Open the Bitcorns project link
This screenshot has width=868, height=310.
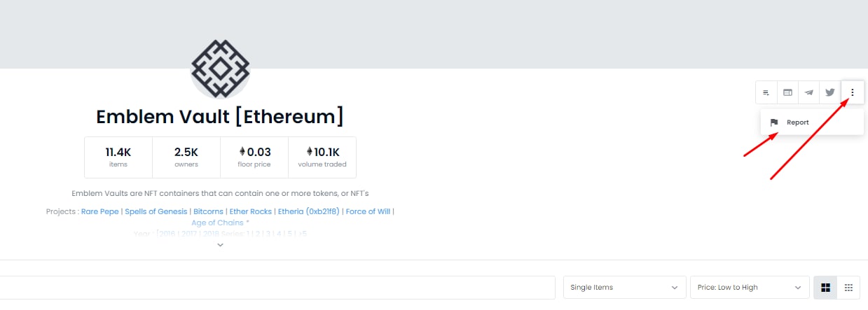(209, 211)
